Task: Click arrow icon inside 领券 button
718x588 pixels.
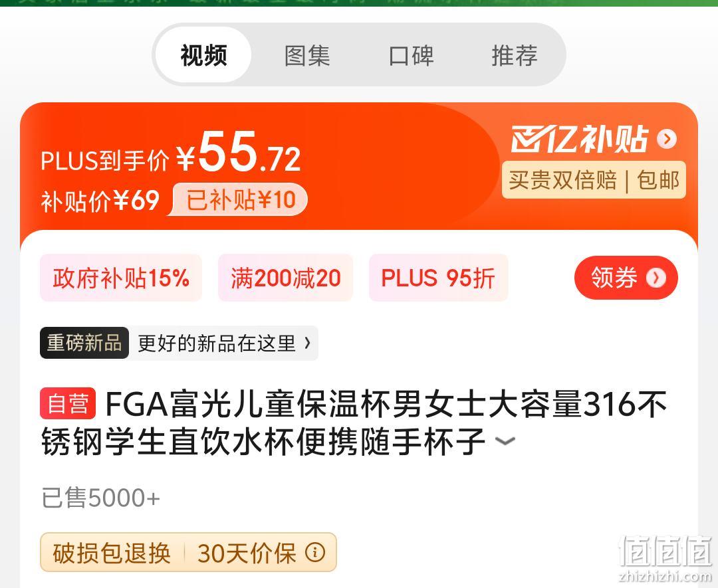Action: click(x=656, y=277)
